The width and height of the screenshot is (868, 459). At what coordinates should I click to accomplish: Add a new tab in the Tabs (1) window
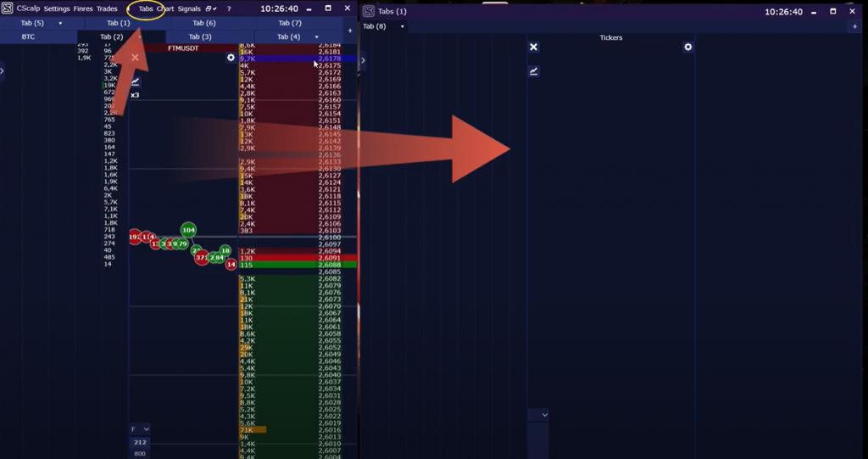[x=855, y=26]
